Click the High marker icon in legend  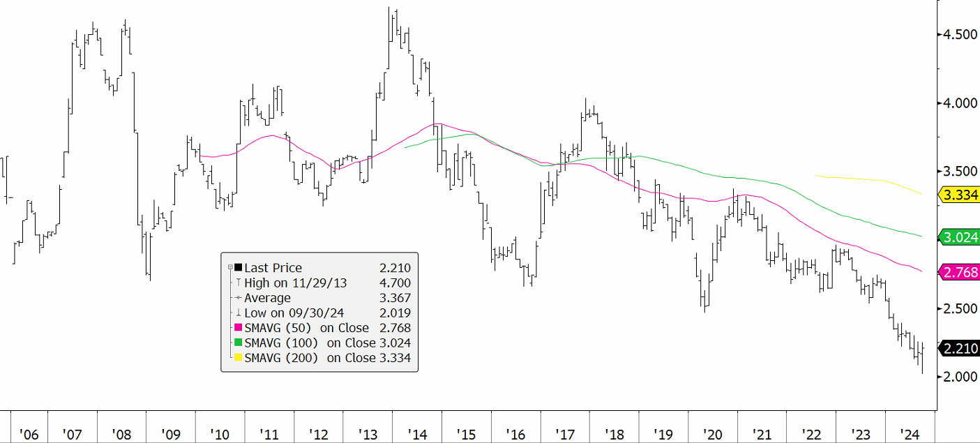click(x=238, y=283)
